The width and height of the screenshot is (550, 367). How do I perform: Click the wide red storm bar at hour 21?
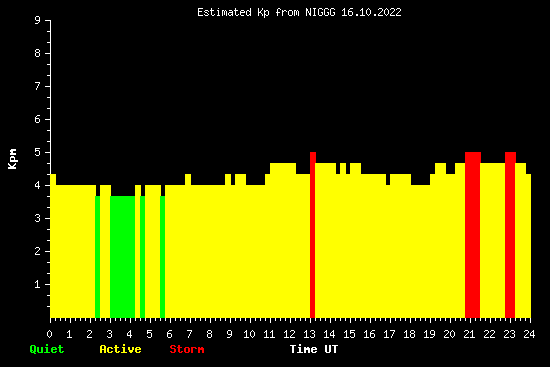(472, 235)
